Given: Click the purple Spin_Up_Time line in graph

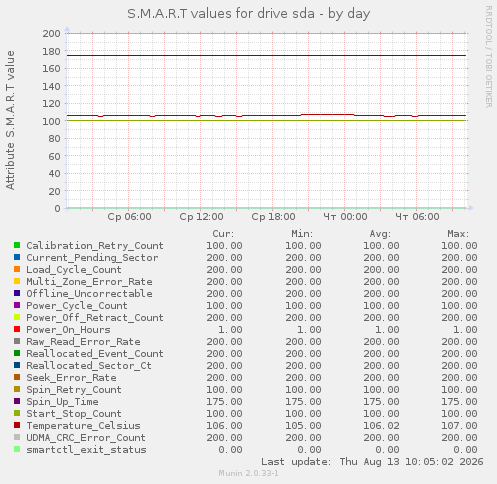Looking at the screenshot, I should tap(267, 55).
